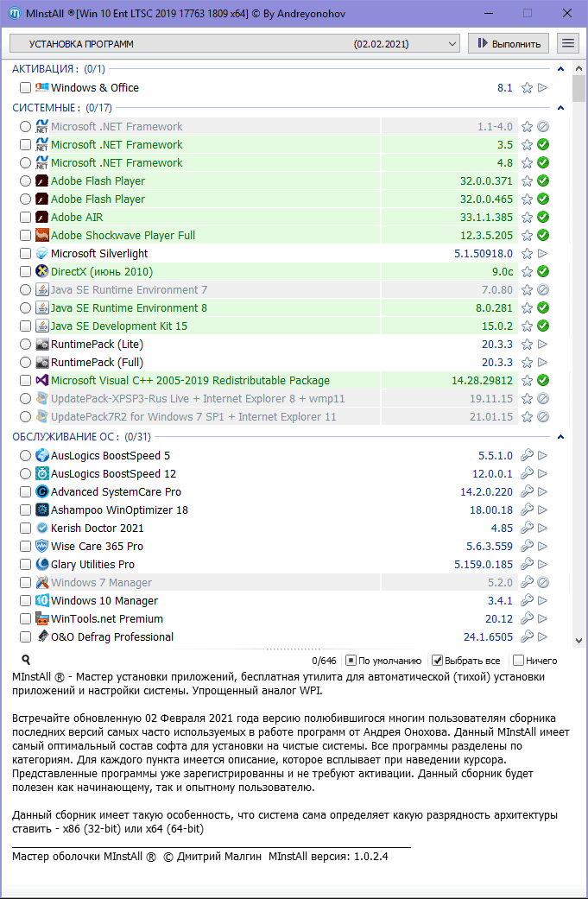Select Java SE Runtime Environment 8 radio button
Image resolution: width=588 pixels, height=899 pixels.
(25, 308)
